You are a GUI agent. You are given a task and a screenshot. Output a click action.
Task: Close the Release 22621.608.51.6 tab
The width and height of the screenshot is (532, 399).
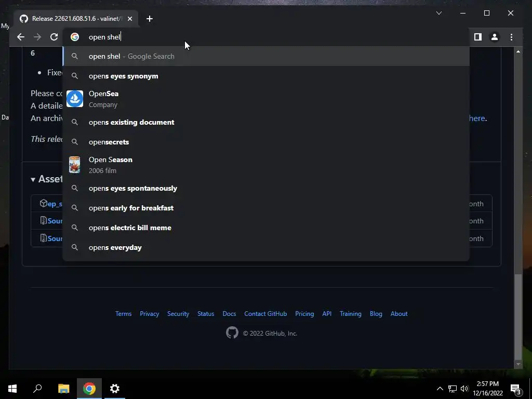point(129,19)
